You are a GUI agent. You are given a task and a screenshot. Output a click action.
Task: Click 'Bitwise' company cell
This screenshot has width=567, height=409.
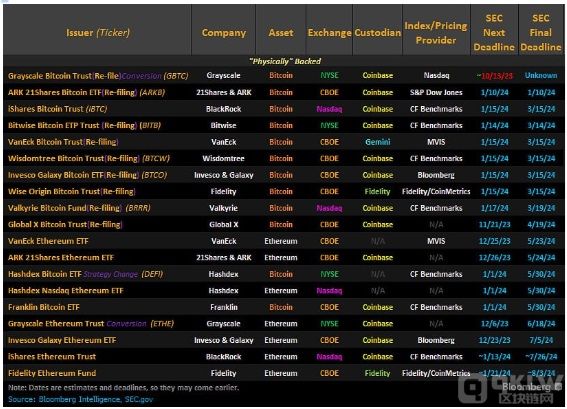(223, 125)
